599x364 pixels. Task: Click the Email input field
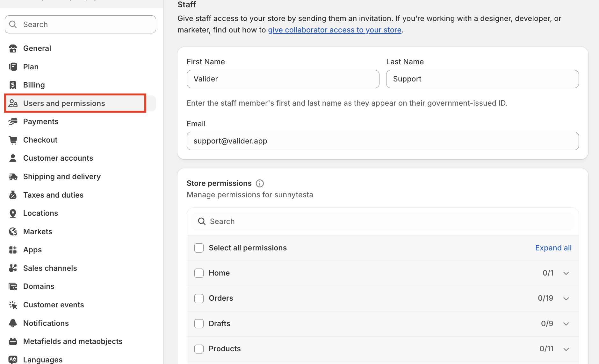382,141
